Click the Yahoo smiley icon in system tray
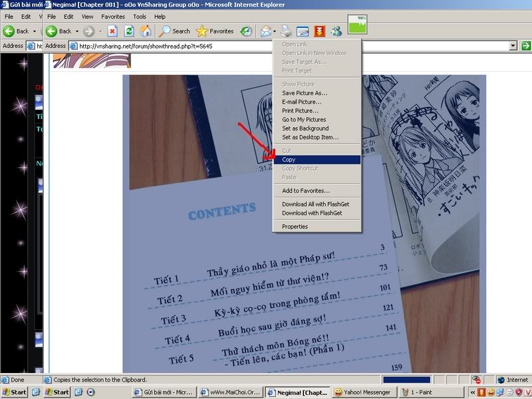Viewport: 532px width, 399px height. point(491,392)
